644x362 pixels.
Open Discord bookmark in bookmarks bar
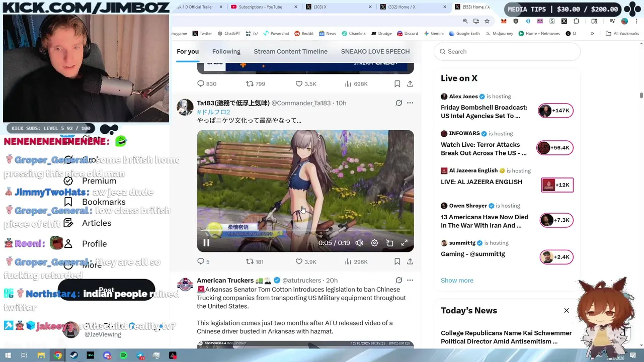pos(407,34)
